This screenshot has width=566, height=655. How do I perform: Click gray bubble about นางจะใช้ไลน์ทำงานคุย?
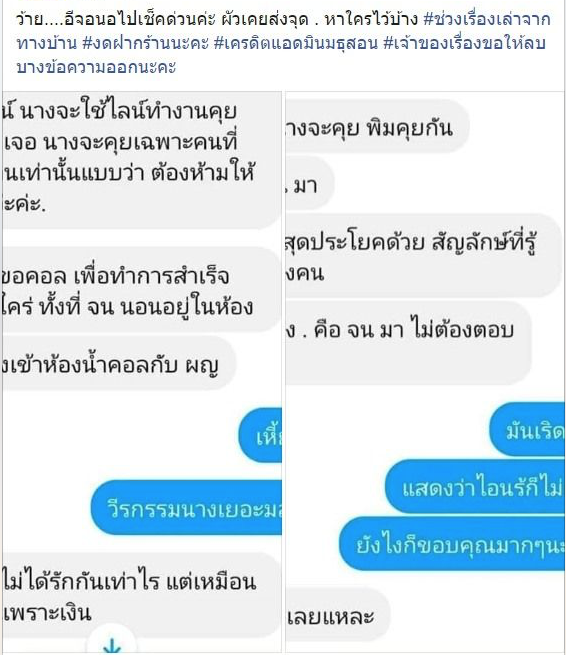click(x=142, y=160)
